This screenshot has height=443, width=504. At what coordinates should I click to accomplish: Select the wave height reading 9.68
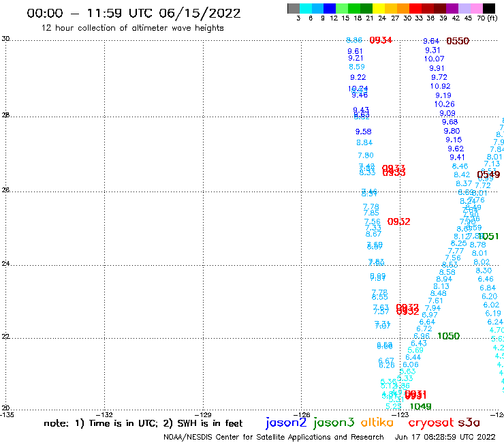450,122
